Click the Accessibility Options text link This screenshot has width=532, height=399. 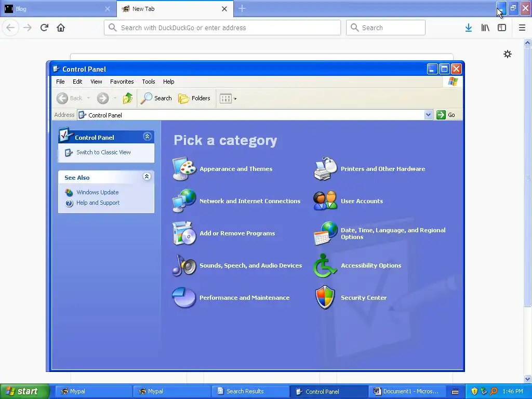point(371,265)
